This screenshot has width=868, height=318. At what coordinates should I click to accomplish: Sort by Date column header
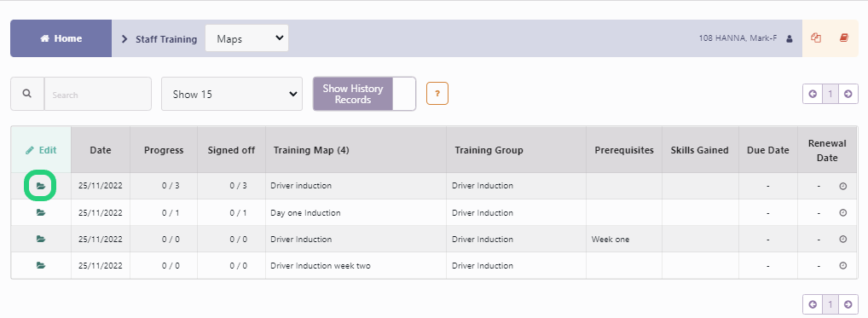(x=101, y=150)
